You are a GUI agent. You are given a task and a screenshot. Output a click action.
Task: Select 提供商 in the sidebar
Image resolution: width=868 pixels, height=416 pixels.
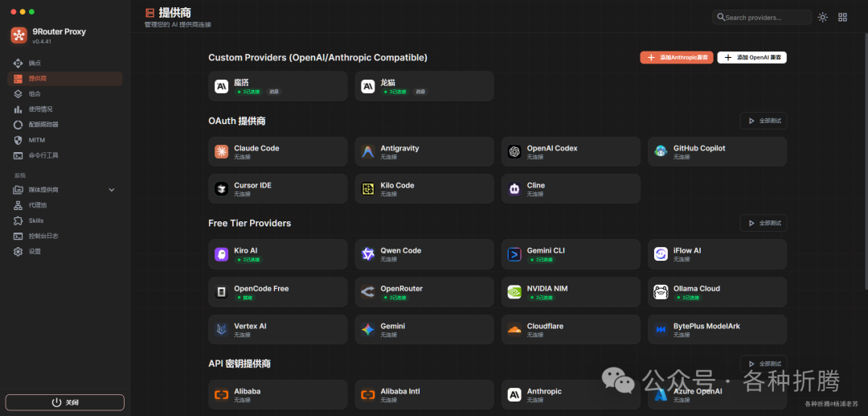(65, 79)
